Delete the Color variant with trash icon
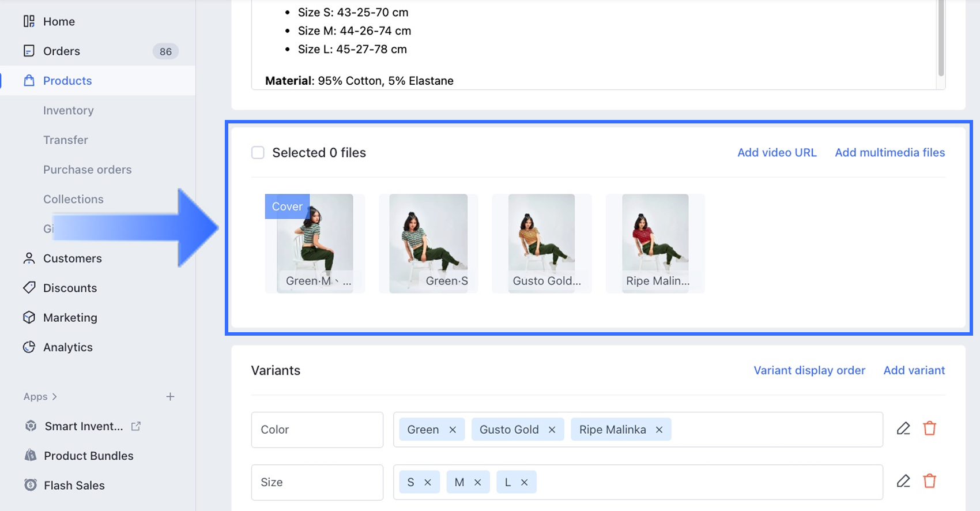Viewport: 980px width, 511px height. 929,429
